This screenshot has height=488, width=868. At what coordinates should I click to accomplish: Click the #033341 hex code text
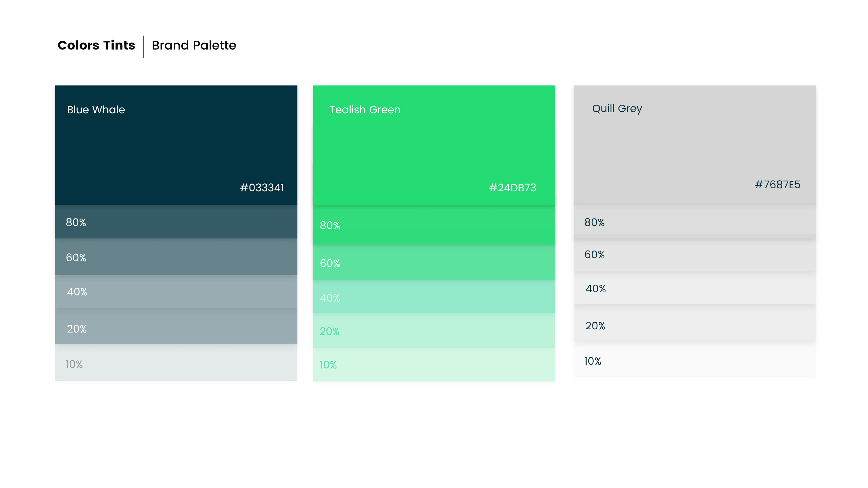262,188
